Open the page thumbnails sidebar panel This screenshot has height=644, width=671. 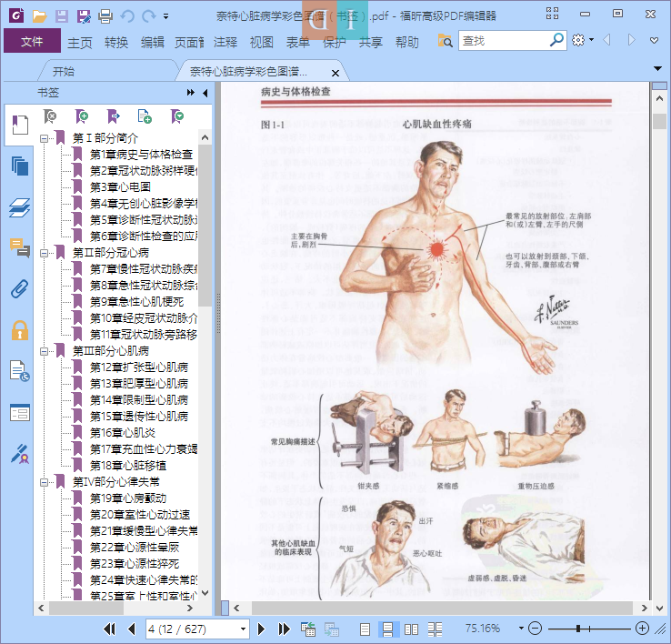click(x=20, y=166)
